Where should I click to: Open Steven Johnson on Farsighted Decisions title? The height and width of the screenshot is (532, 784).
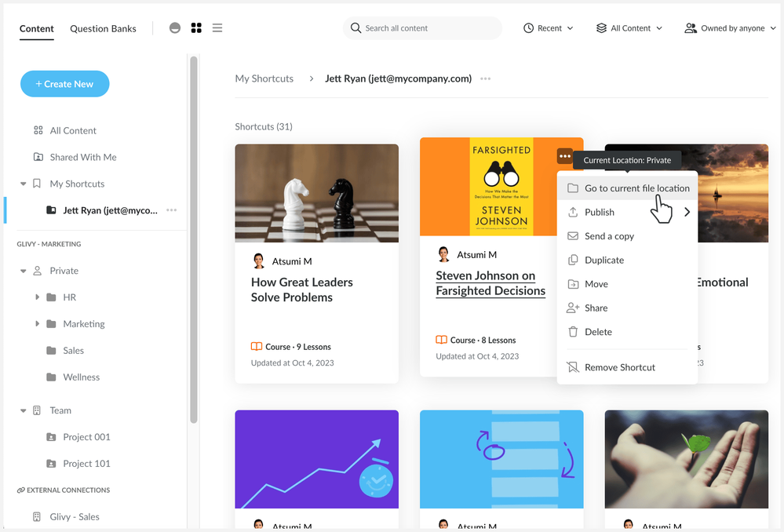[x=490, y=283]
